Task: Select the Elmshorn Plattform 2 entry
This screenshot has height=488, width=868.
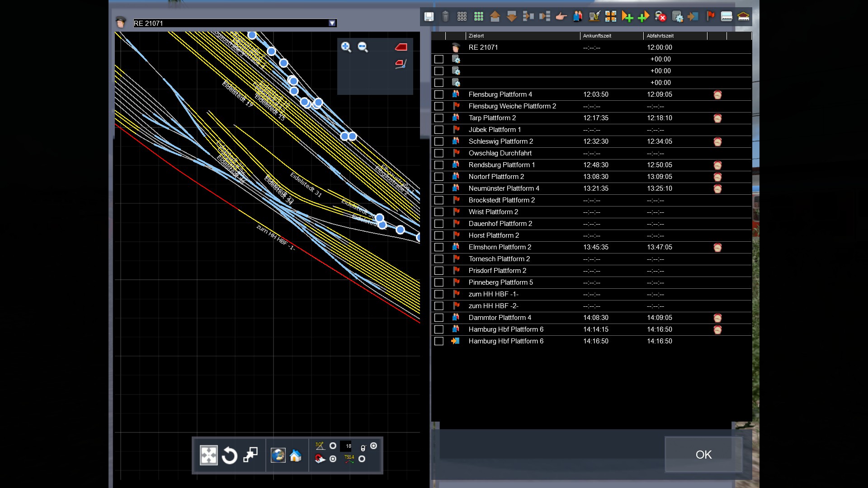Action: (500, 247)
